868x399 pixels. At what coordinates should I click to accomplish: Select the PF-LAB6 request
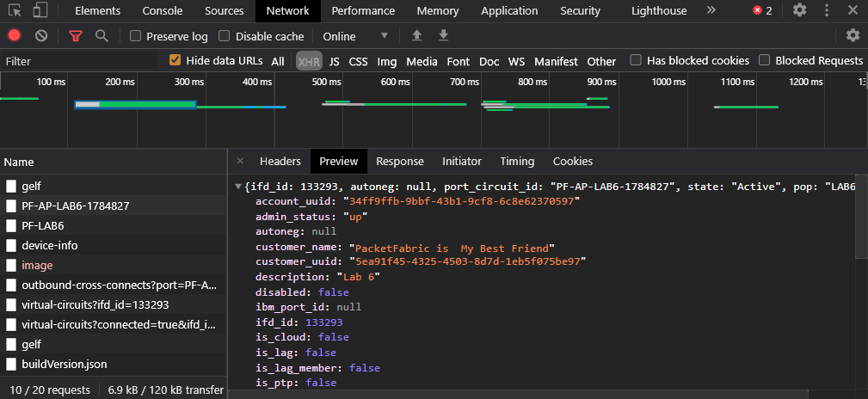113,226
